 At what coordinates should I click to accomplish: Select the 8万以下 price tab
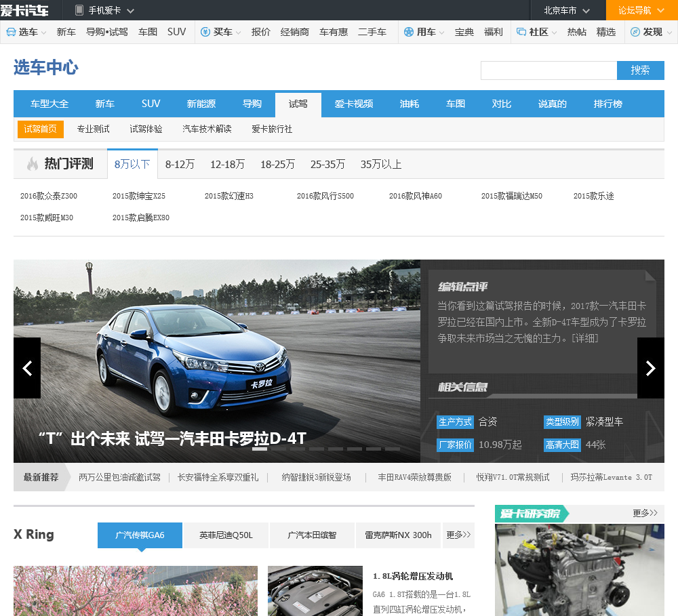point(132,164)
